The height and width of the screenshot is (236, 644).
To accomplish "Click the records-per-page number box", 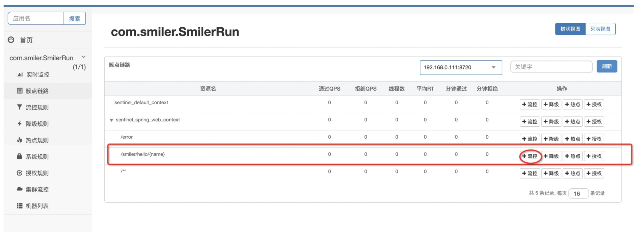I will coord(578,193).
